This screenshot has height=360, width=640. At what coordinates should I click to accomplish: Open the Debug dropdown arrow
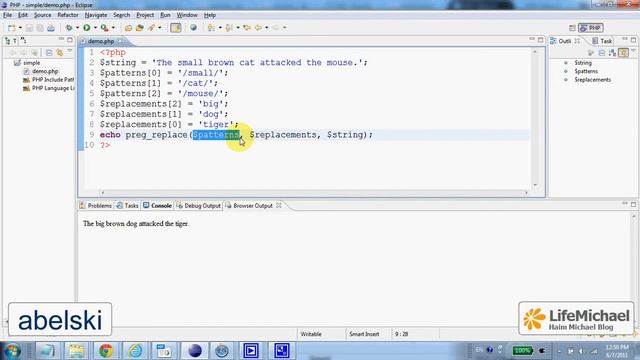click(x=77, y=28)
